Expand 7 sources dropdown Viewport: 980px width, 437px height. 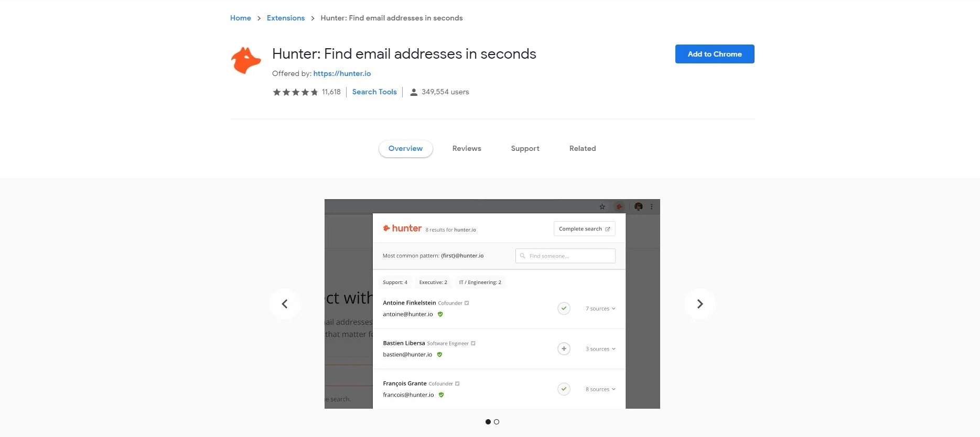click(600, 309)
